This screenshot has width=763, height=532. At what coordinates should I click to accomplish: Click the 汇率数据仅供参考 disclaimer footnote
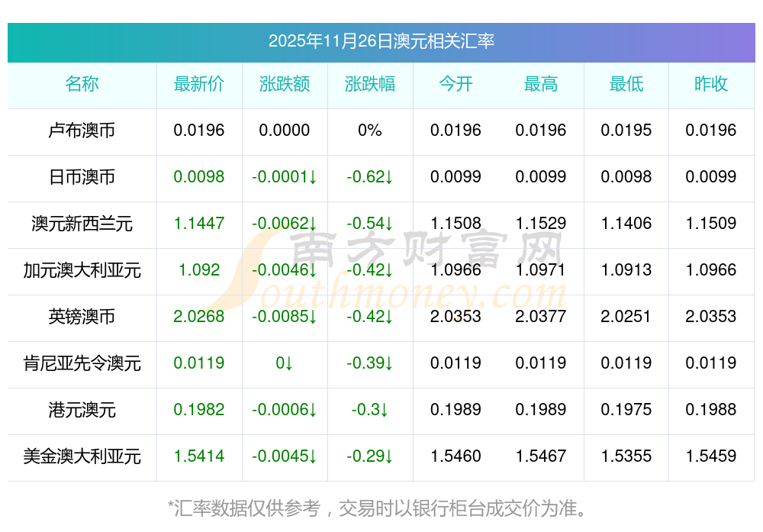381,508
